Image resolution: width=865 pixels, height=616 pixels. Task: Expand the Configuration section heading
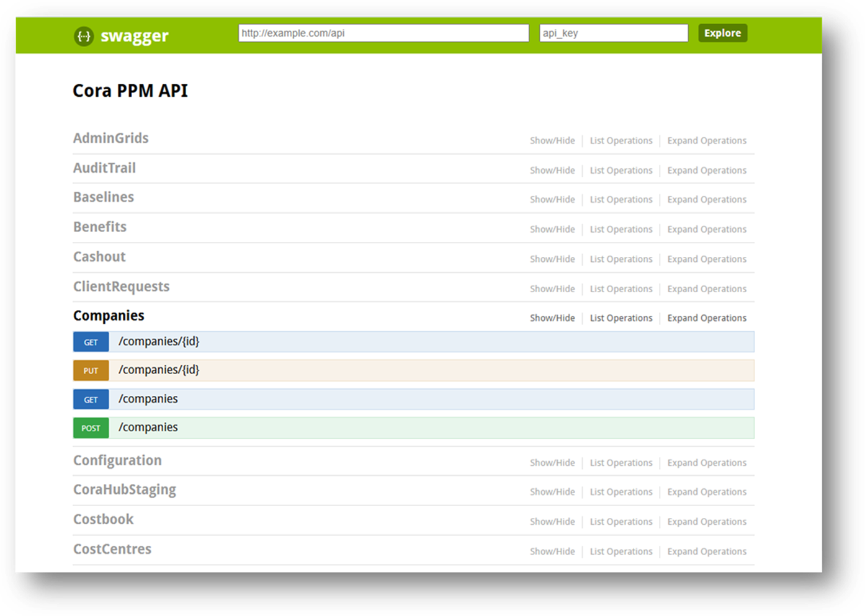[117, 460]
